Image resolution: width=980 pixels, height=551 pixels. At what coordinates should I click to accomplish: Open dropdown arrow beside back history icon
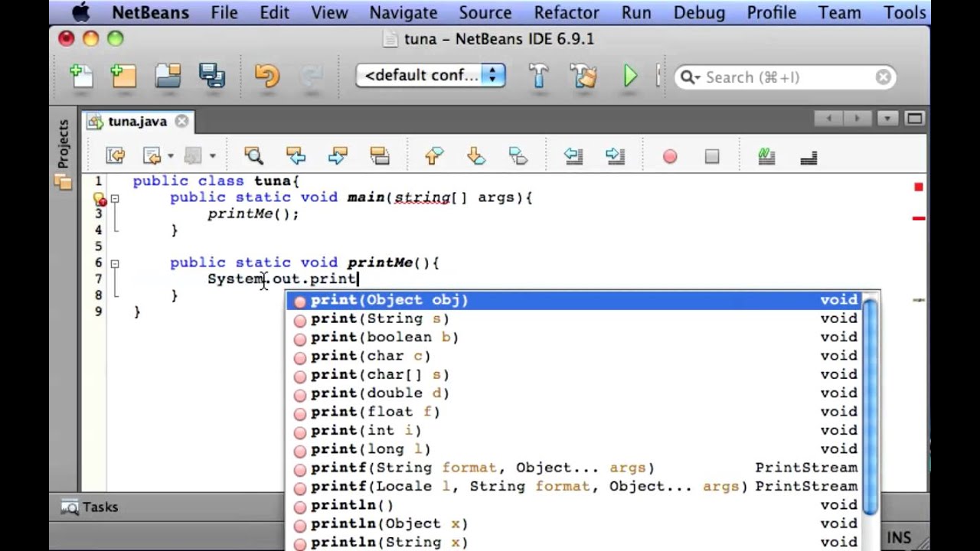click(x=170, y=156)
